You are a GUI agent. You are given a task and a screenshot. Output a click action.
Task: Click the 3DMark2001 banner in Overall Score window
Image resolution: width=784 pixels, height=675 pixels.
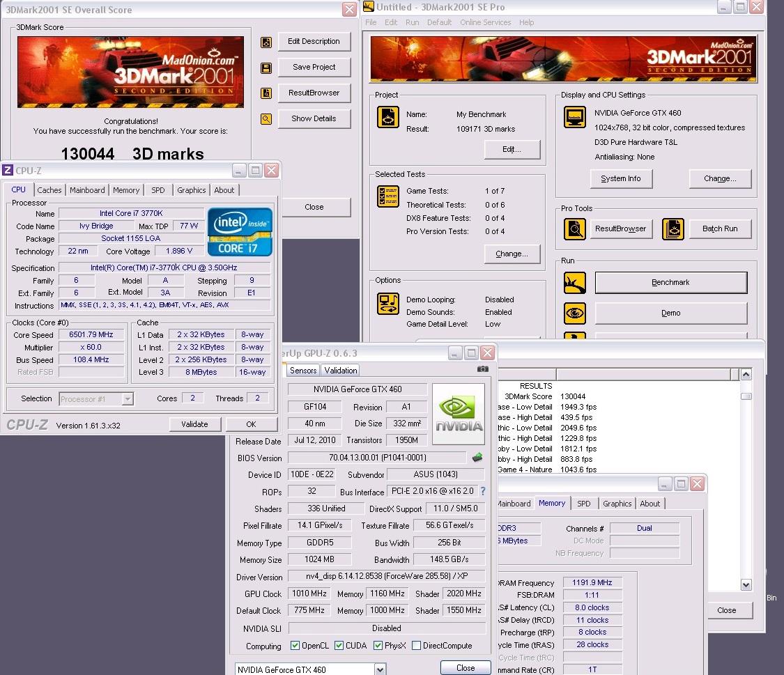tap(130, 72)
